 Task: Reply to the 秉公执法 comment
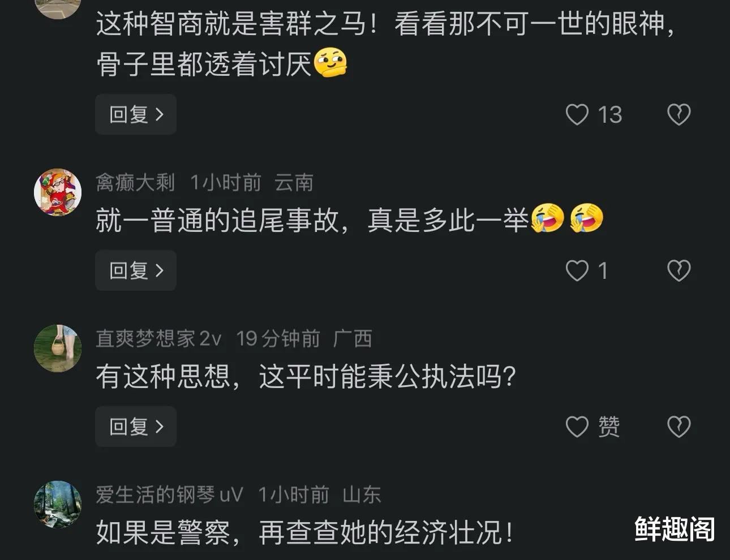tap(136, 427)
